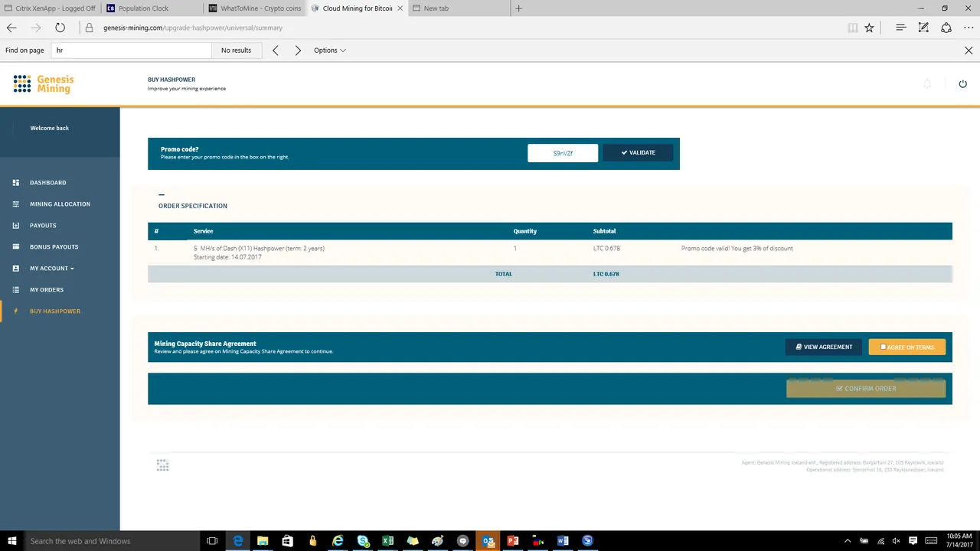Open the Payouts page

(x=43, y=226)
